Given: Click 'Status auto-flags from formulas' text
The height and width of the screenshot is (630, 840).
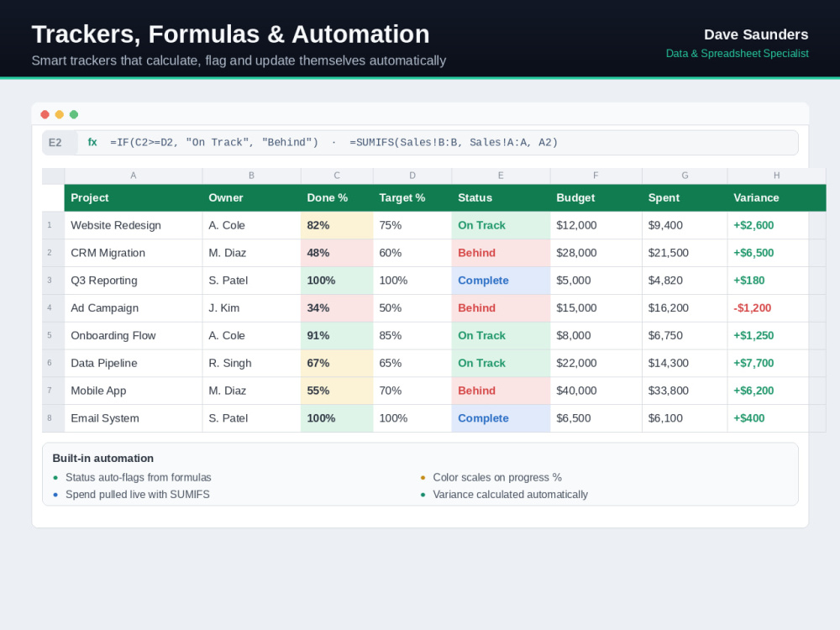Looking at the screenshot, I should point(139,477).
